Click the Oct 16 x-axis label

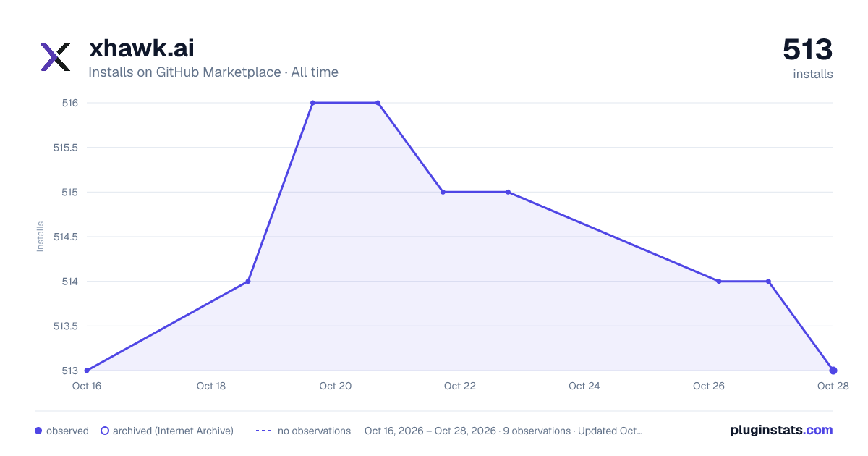87,386
